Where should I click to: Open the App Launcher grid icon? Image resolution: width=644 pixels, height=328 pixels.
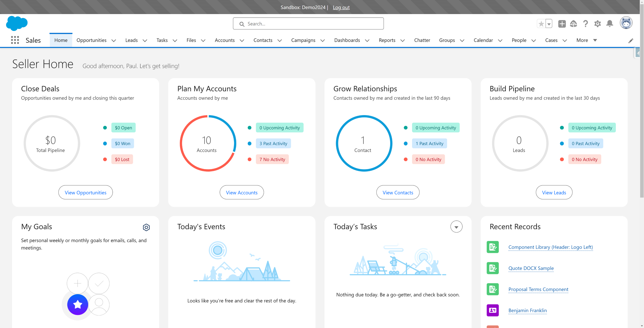click(15, 40)
